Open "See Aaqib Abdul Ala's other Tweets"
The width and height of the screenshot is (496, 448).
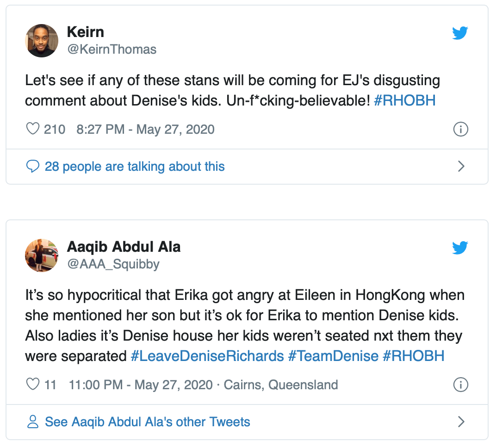(x=147, y=422)
